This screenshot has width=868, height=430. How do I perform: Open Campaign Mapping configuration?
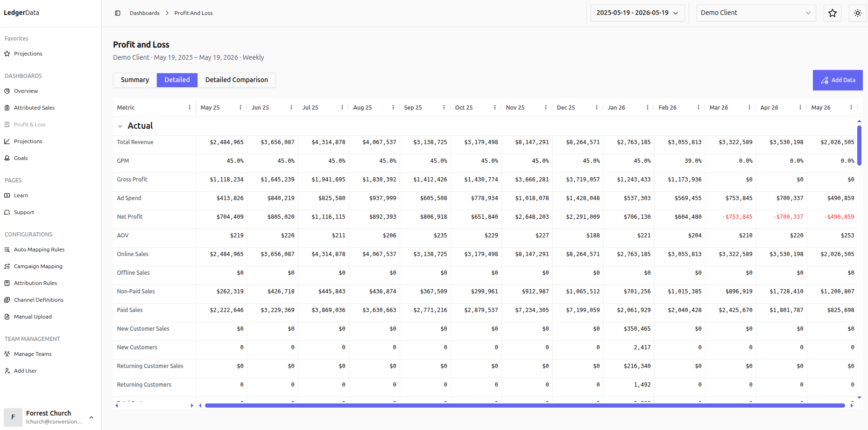click(38, 266)
